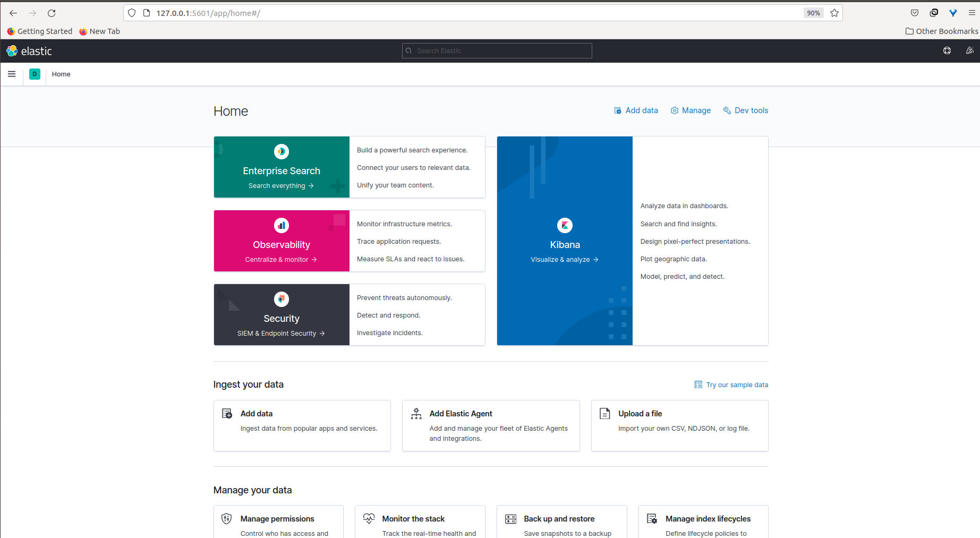The width and height of the screenshot is (980, 538).
Task: Click the shield tracking protection icon
Action: click(x=132, y=13)
